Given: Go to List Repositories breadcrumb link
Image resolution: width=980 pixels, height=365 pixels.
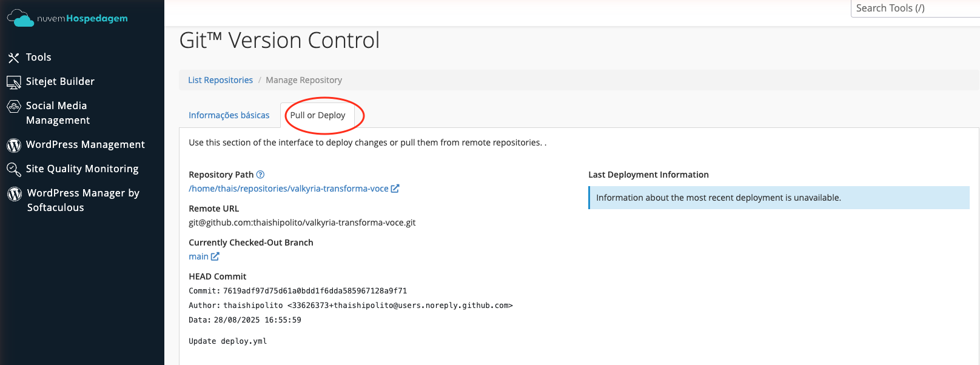Looking at the screenshot, I should click(x=220, y=80).
